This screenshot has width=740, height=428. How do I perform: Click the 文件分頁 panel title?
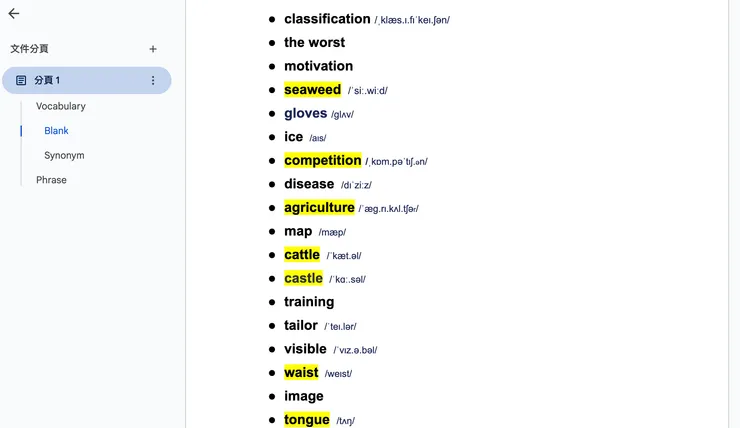(29, 49)
